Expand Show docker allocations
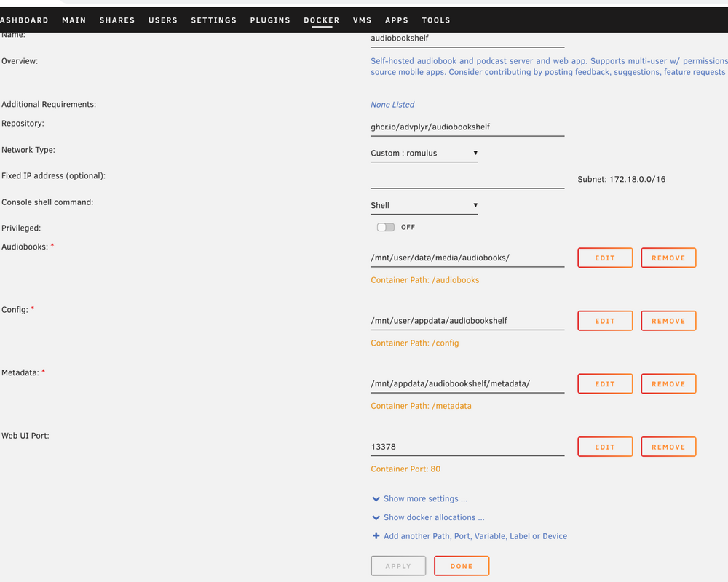Image resolution: width=728 pixels, height=582 pixels. tap(434, 517)
